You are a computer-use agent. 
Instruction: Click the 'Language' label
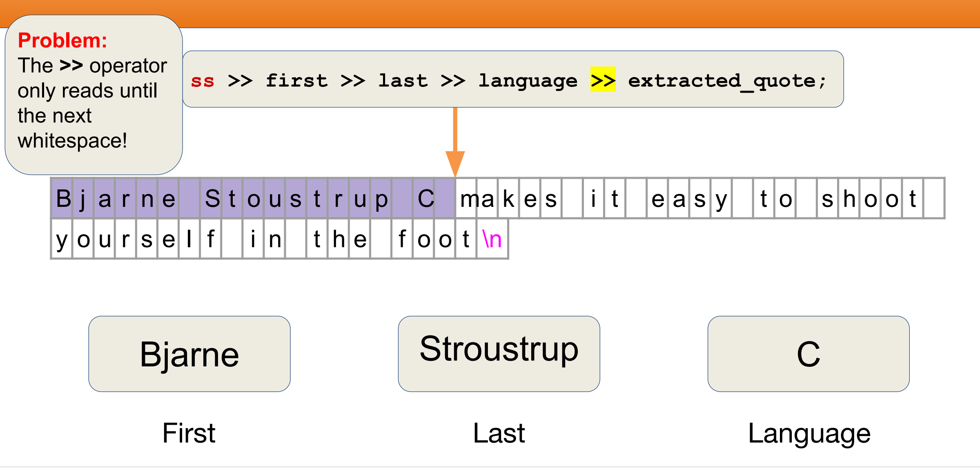[x=809, y=434]
